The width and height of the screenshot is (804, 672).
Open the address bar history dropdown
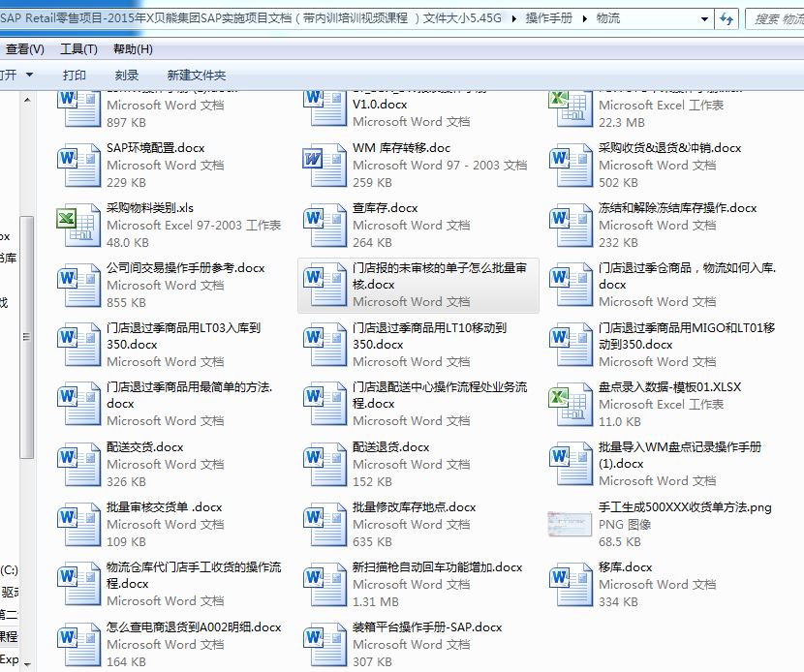point(704,19)
